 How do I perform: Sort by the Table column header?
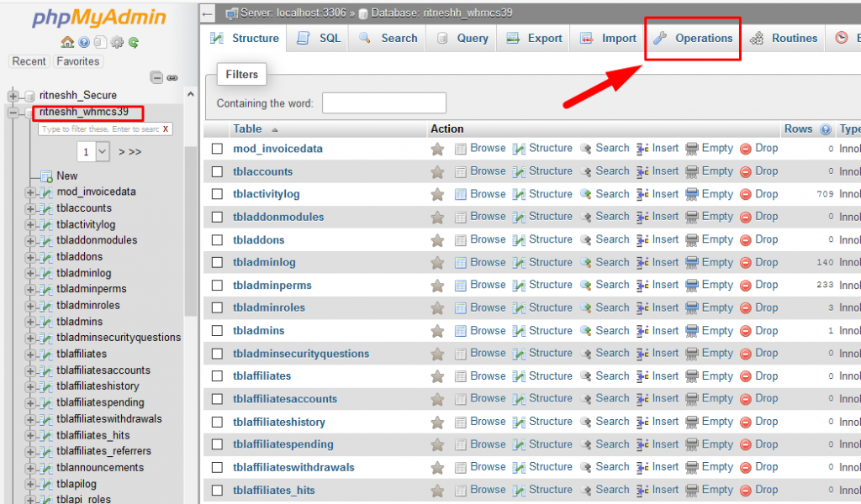pyautogui.click(x=247, y=129)
